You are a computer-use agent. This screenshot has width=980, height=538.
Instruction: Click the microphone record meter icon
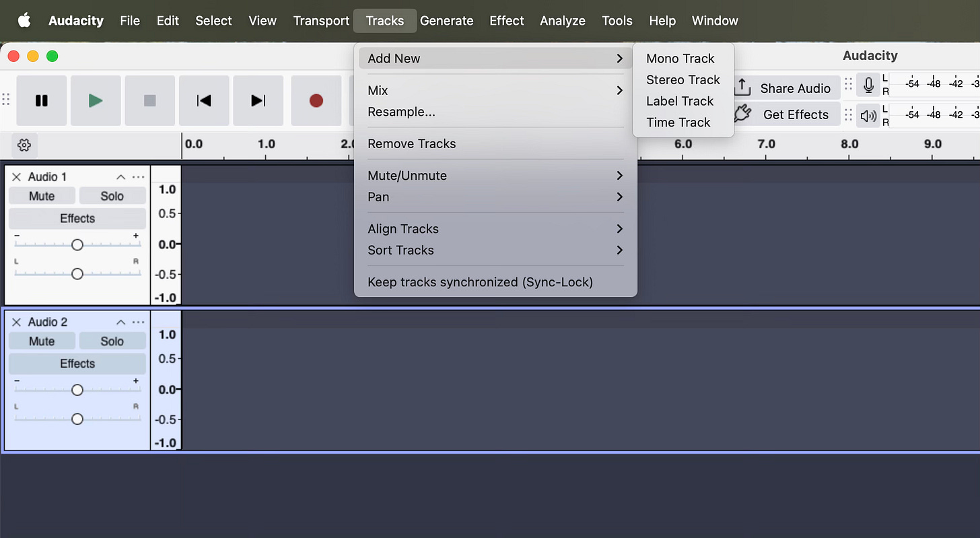868,86
